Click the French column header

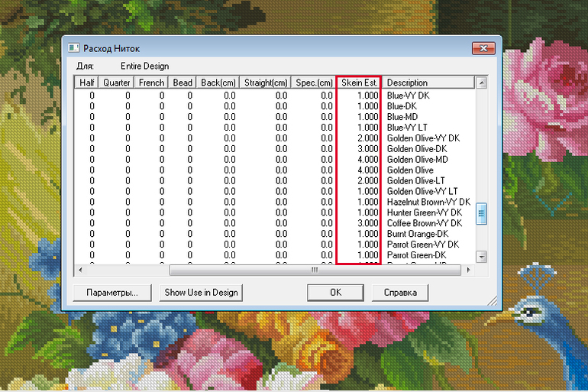[x=151, y=83]
